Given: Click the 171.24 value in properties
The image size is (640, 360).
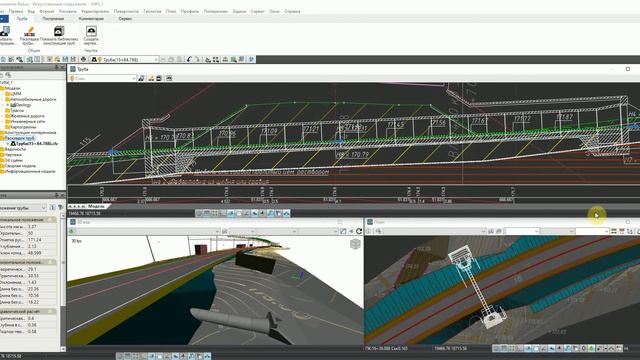Looking at the screenshot, I should (x=35, y=240).
